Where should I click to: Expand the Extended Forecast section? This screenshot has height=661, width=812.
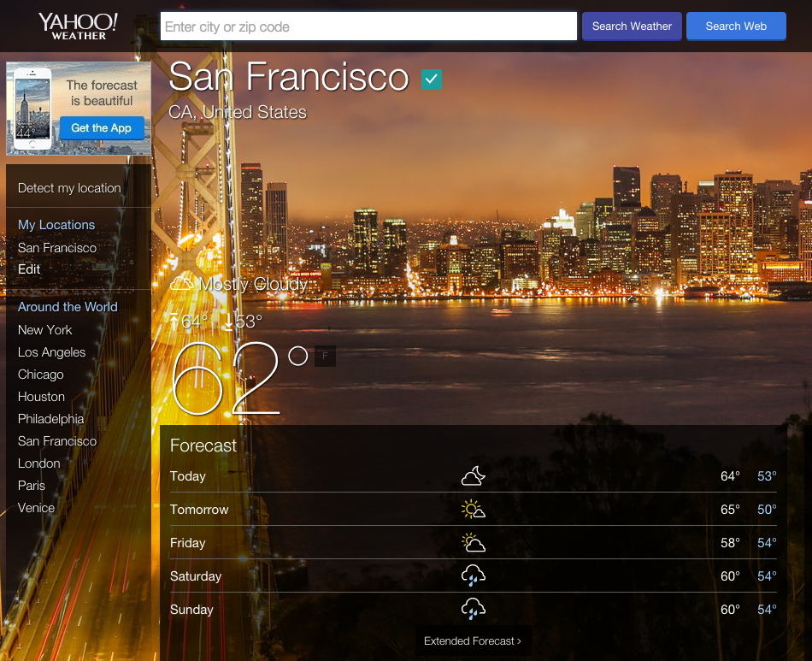coord(473,640)
